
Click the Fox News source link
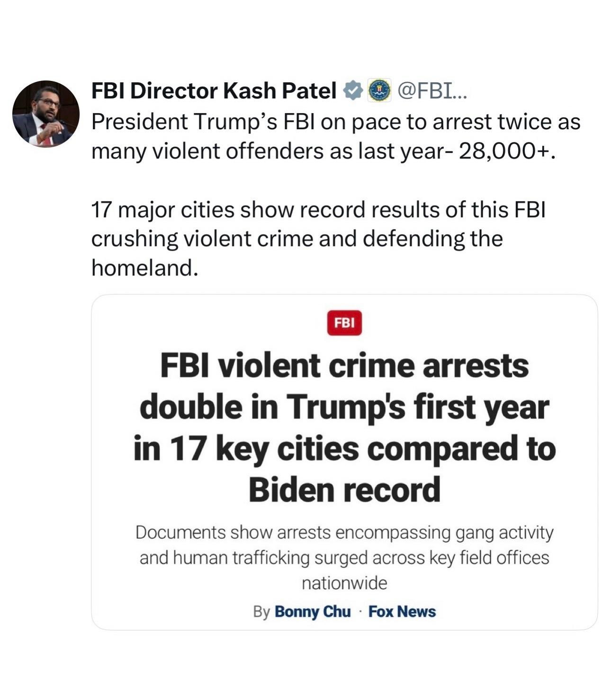[x=402, y=611]
